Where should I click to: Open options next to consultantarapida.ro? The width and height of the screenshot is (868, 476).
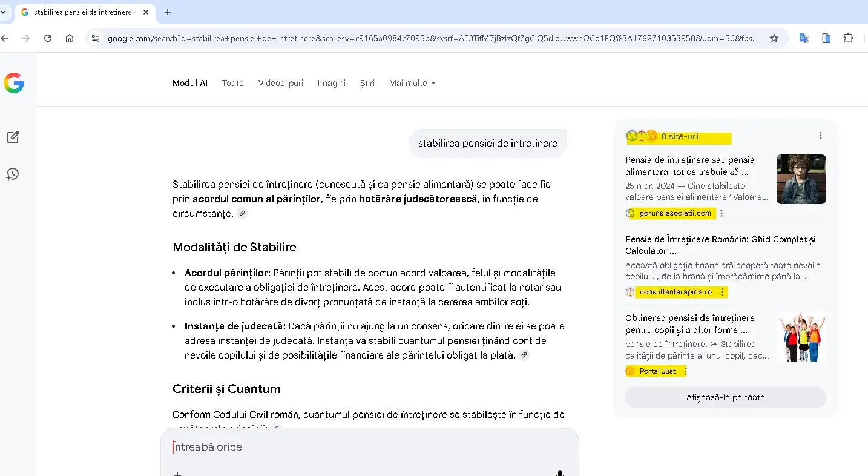pyautogui.click(x=723, y=292)
